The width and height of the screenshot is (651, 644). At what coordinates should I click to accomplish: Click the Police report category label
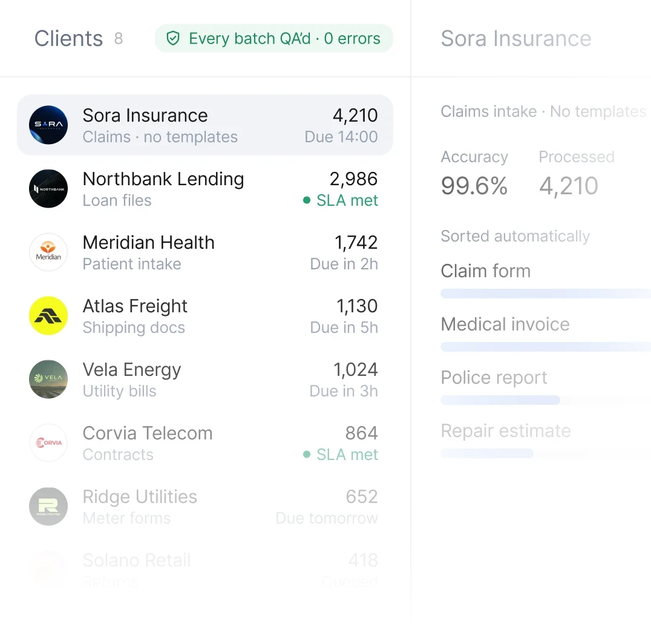(x=494, y=377)
